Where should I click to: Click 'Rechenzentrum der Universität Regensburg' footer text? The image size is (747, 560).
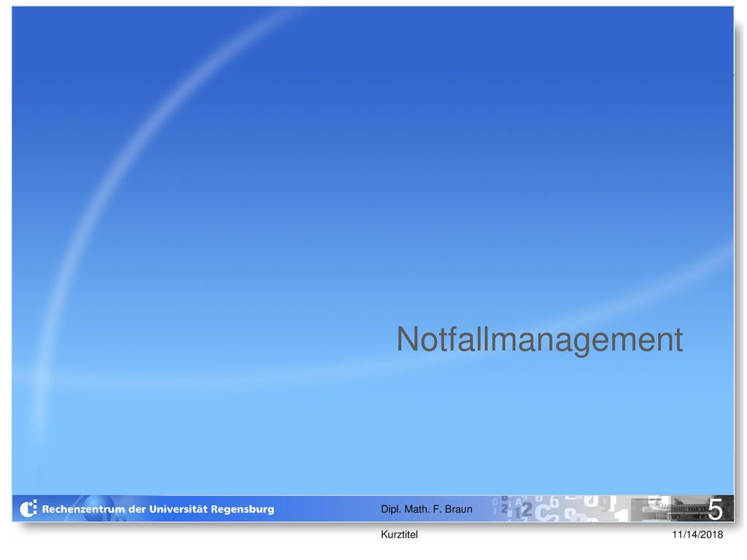click(x=158, y=509)
